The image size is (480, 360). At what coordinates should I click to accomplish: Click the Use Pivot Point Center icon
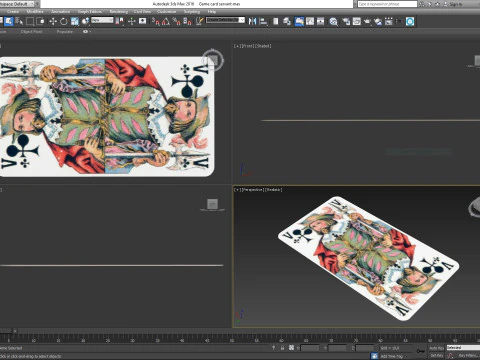point(119,21)
